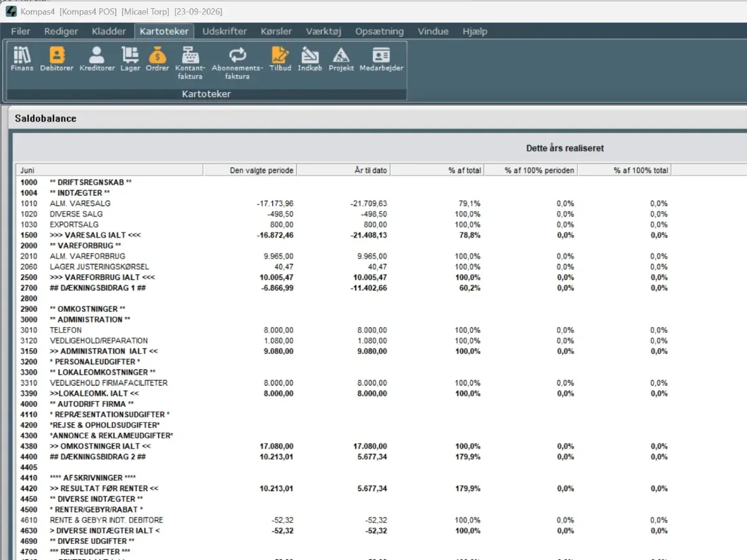747x560 pixels.
Task: Open the Ordrer icon
Action: coord(157,59)
